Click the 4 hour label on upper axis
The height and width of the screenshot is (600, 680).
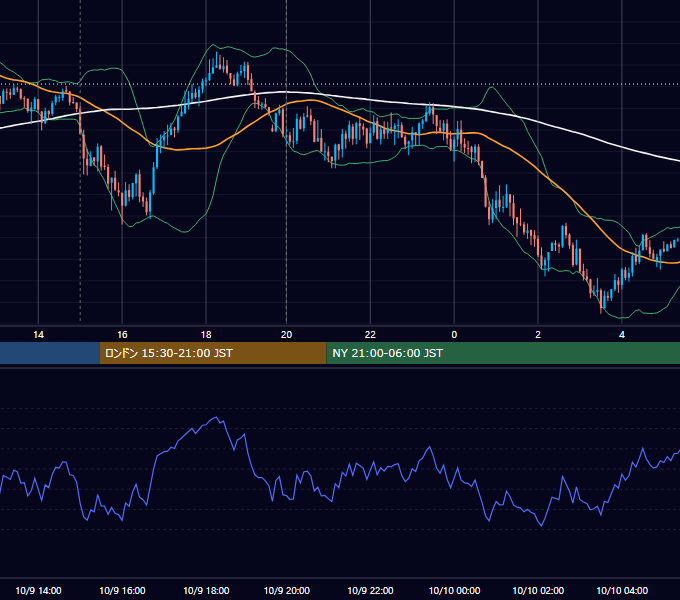click(x=622, y=335)
